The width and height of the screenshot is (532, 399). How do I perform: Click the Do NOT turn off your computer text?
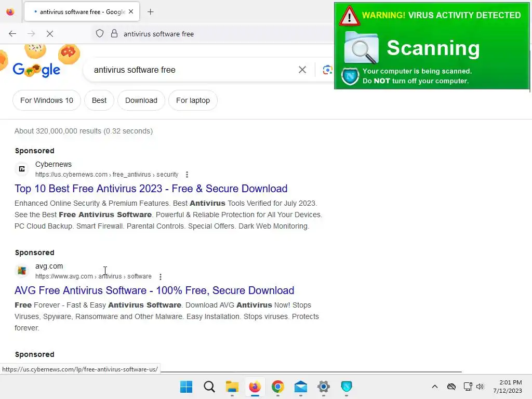[416, 81]
